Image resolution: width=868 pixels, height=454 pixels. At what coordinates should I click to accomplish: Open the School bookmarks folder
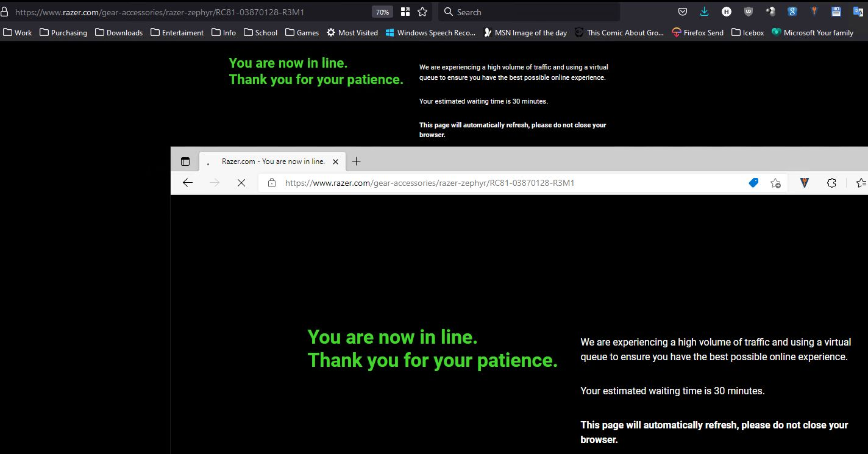click(x=260, y=32)
